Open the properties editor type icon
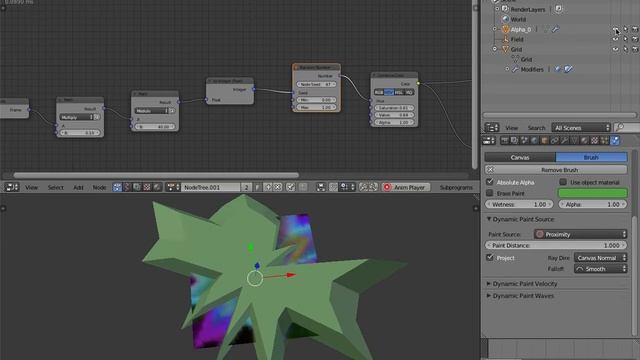The image size is (640, 360). point(488,141)
